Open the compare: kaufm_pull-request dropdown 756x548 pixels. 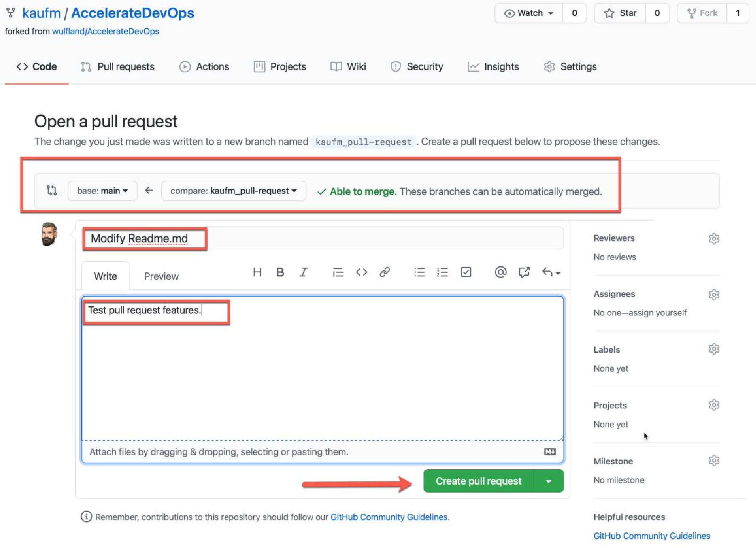(x=233, y=191)
